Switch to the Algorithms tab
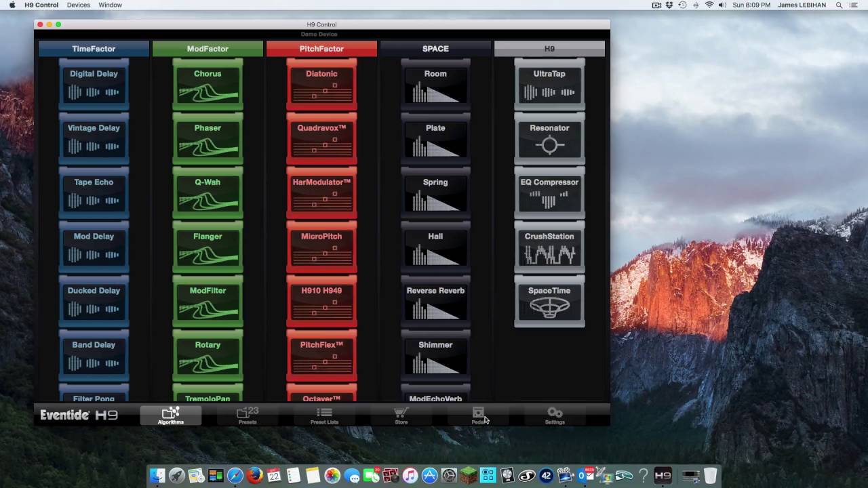The image size is (868, 488). 171,415
